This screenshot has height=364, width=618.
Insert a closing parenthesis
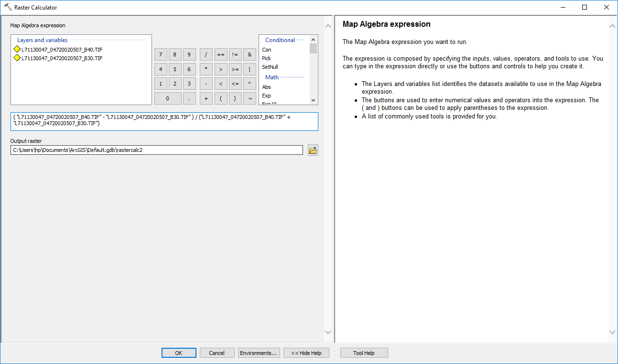click(x=235, y=98)
